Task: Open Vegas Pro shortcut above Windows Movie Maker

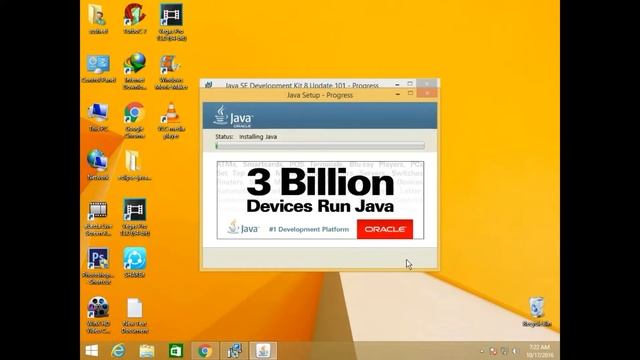Action: tap(171, 22)
